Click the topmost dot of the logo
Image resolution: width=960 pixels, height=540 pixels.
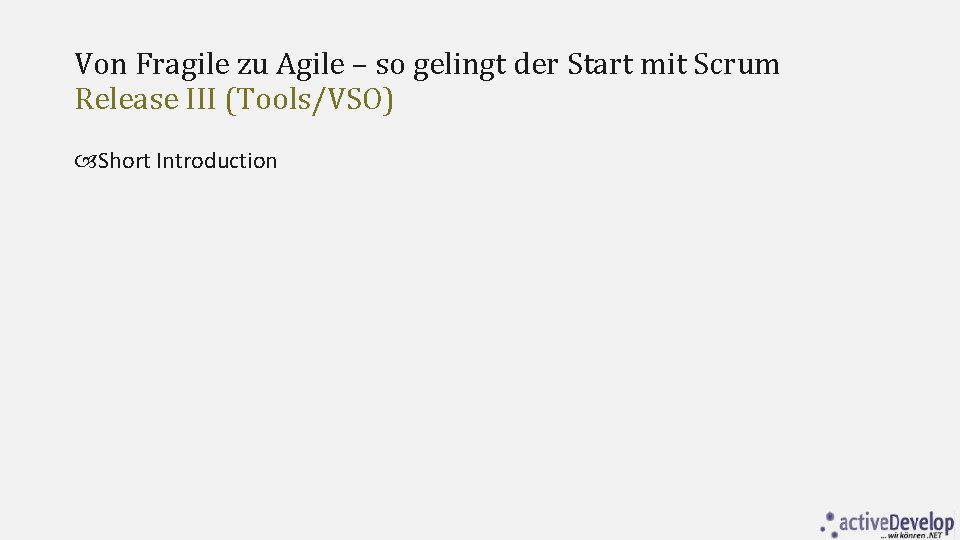click(830, 516)
